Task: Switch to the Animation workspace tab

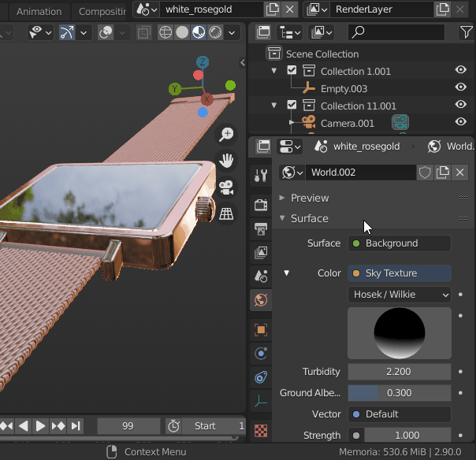Action: 39,12
